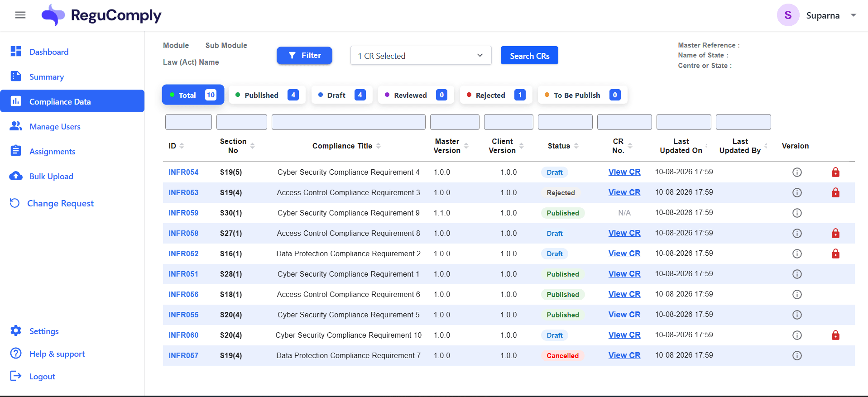Click the Logout exit icon
This screenshot has width=868, height=397.
pos(16,376)
